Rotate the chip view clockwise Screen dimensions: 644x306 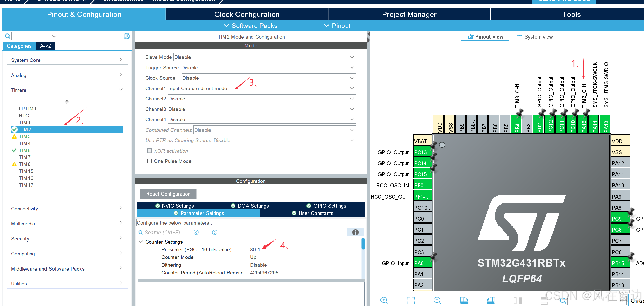tap(464, 300)
